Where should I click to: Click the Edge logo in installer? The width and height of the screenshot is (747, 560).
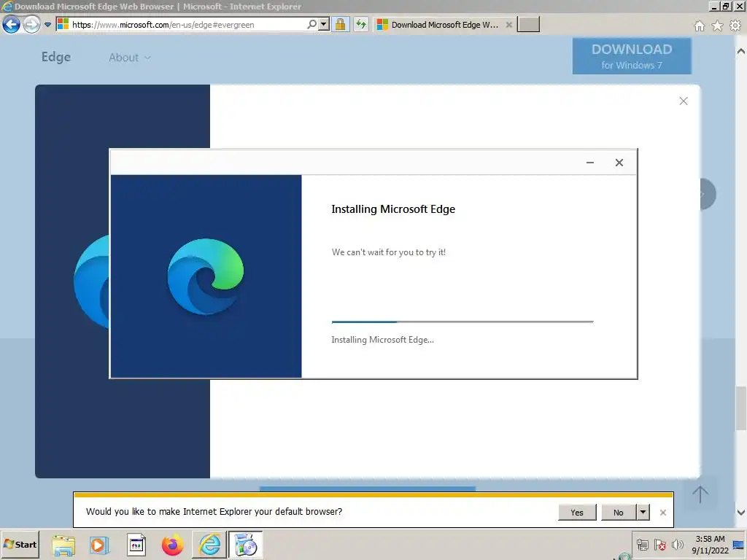(x=206, y=276)
